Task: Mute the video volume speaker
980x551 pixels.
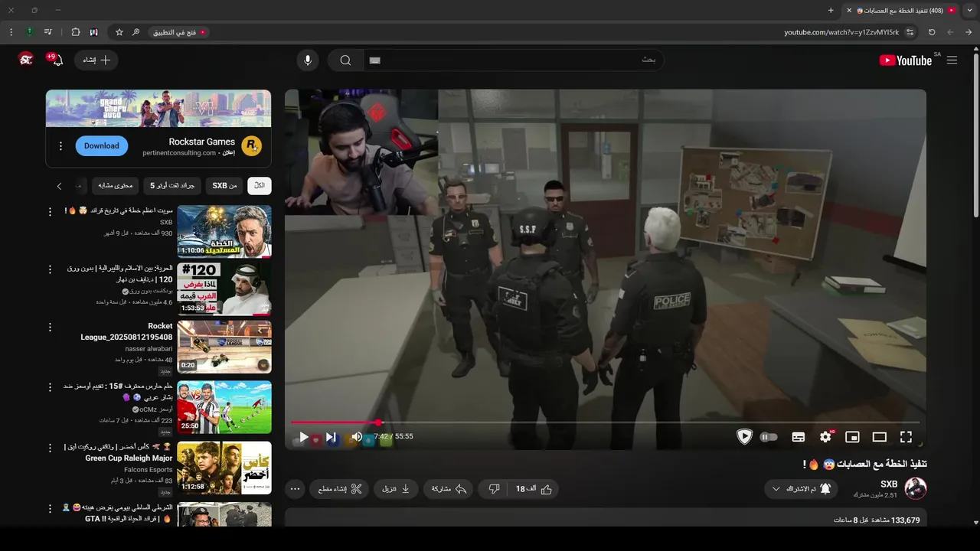Action: point(357,437)
